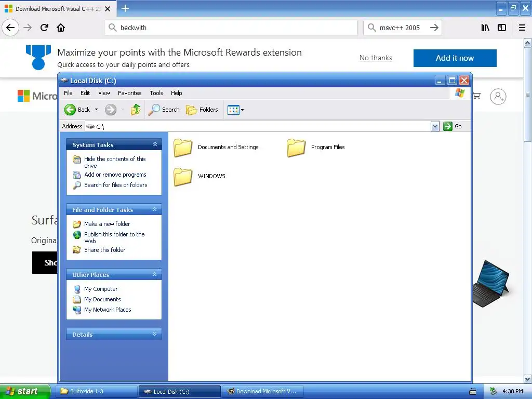The image size is (532, 399).
Task: Click the browser URL bar containing beckwith
Action: 231,28
